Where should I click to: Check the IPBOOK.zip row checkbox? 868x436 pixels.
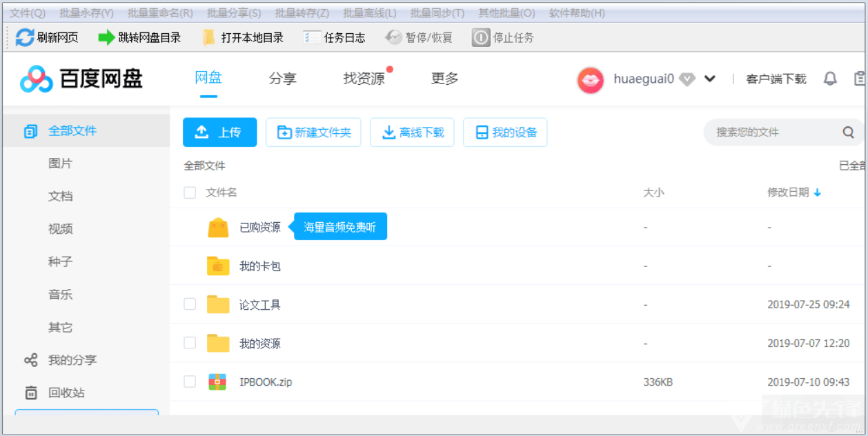(190, 381)
